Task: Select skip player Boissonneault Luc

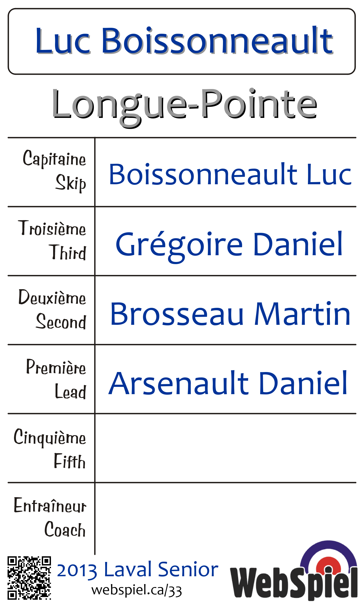Action: pyautogui.click(x=230, y=174)
